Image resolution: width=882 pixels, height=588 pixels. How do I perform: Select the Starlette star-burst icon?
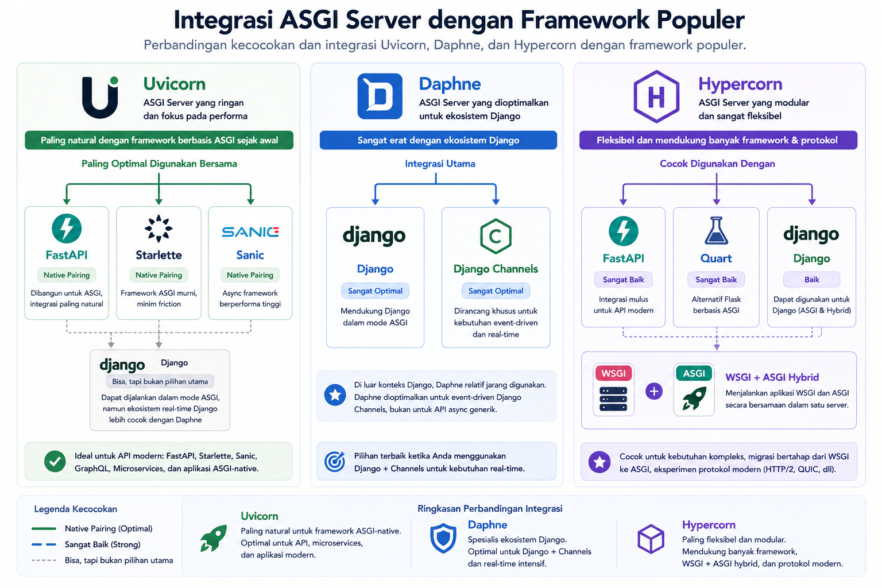tap(158, 229)
